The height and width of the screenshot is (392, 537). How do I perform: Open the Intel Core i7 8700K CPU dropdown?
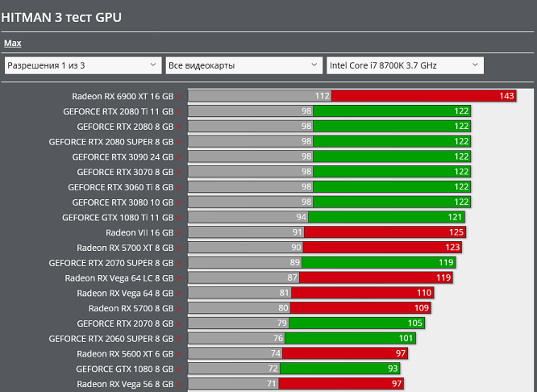pos(405,65)
